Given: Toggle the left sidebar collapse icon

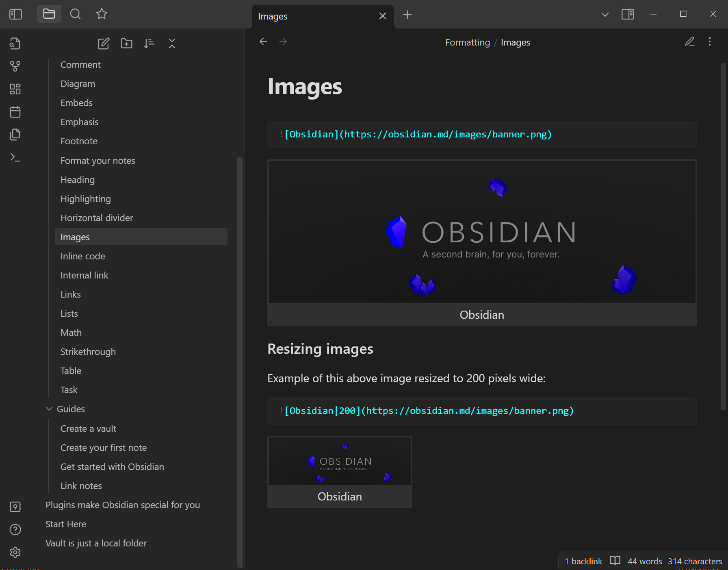Looking at the screenshot, I should point(15,14).
